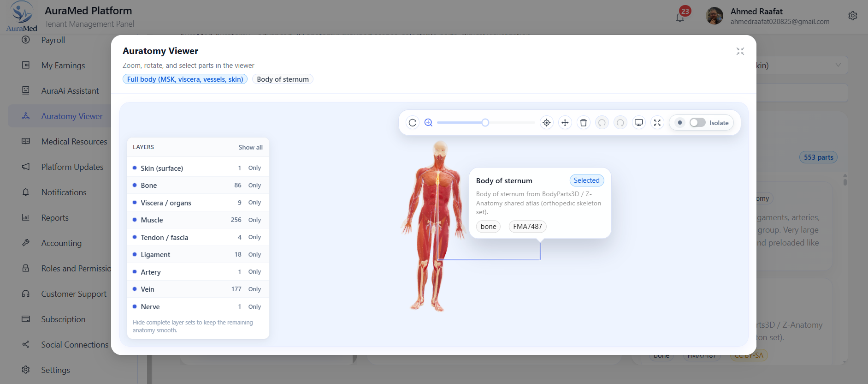This screenshot has height=384, width=868.
Task: Click the right unfilled part of zoom slider track
Action: pos(512,123)
